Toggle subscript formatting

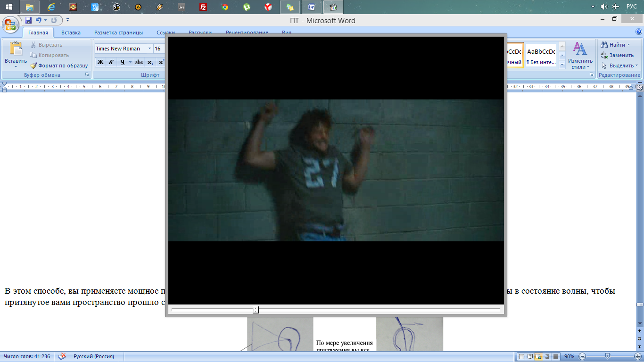tap(150, 62)
